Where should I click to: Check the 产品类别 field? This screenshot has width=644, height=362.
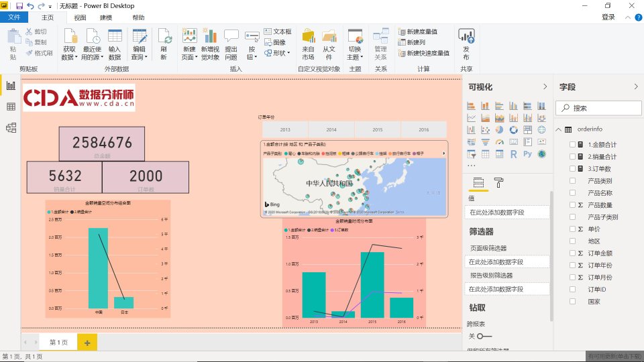572,180
